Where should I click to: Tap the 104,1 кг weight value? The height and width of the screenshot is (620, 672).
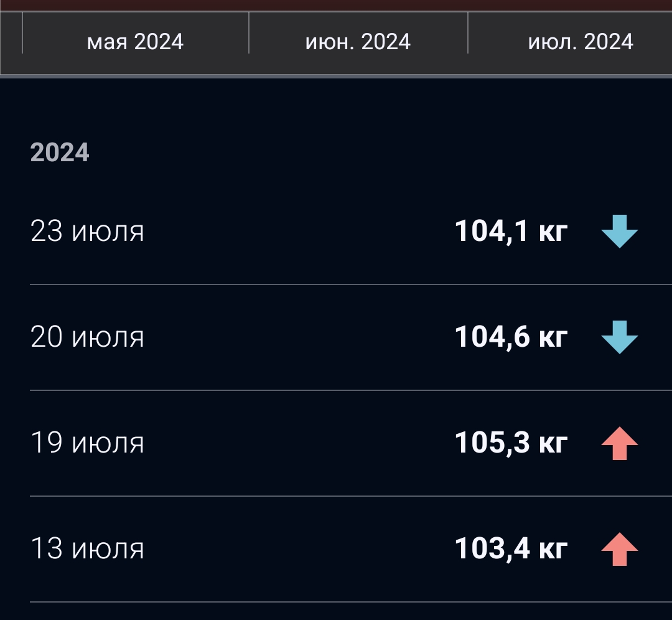coord(511,232)
